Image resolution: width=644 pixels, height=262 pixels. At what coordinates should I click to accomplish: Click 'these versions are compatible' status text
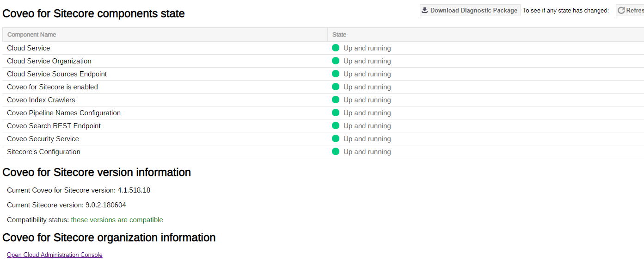coord(117,220)
